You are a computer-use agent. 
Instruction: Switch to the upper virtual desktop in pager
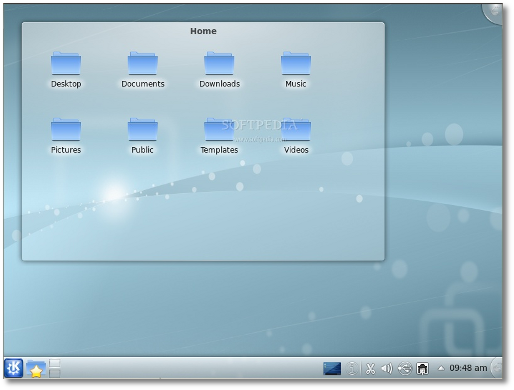pos(54,363)
